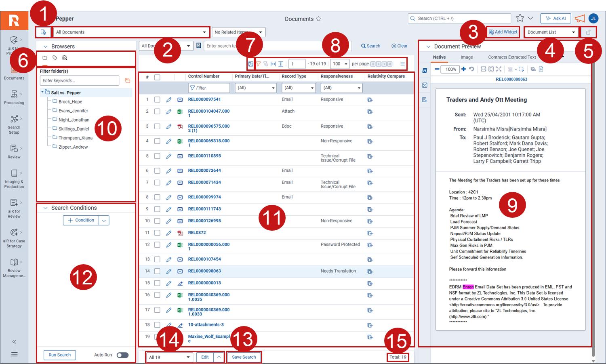606x364 pixels.
Task: Click the orange show filters funnel icon
Action: (258, 64)
